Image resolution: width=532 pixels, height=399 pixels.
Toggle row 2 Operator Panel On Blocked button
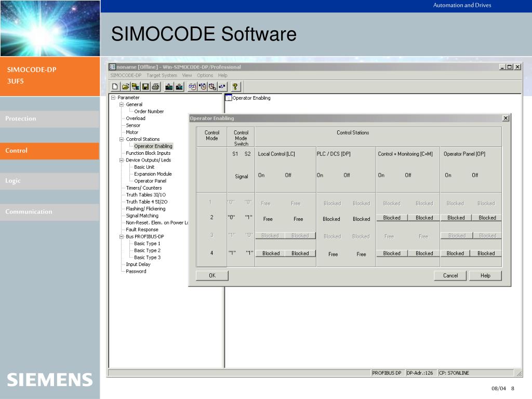[x=456, y=218]
